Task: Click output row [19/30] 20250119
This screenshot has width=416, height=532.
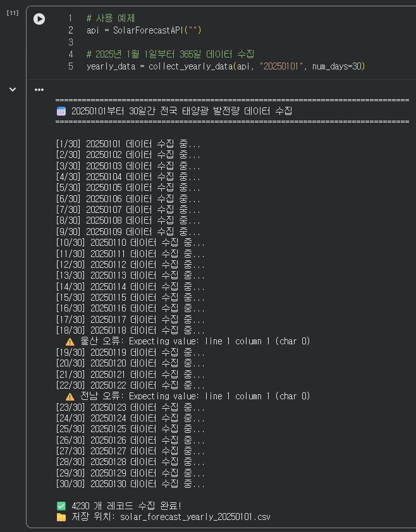Action: pos(130,353)
